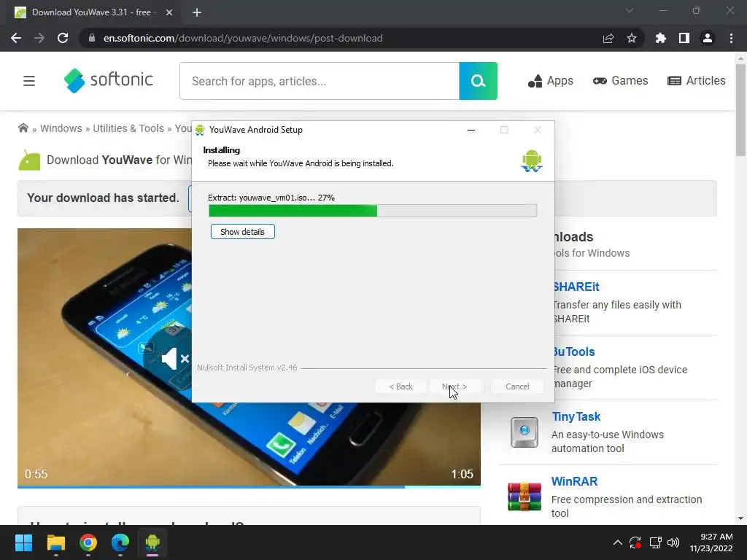Minimize the YouWave Android Setup window

tap(471, 130)
